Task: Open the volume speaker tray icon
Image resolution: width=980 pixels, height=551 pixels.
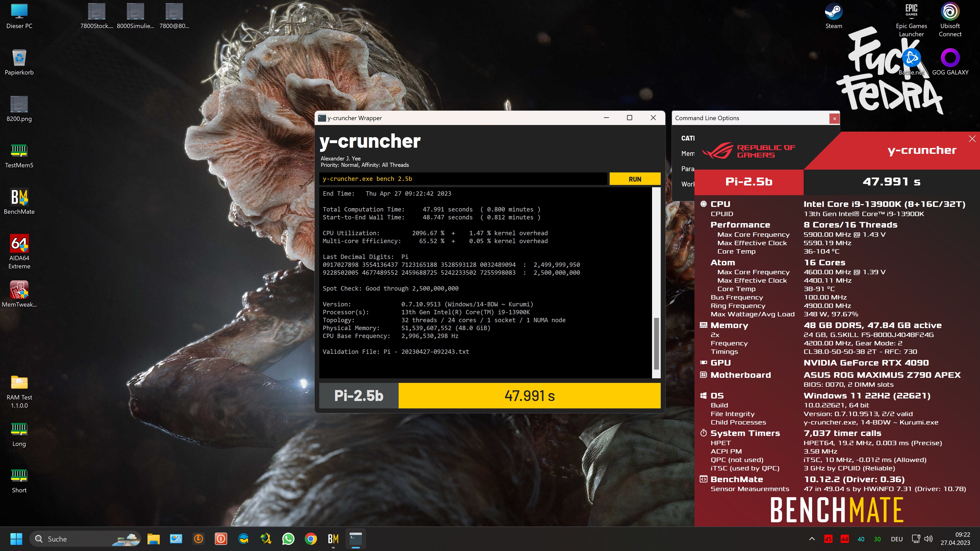Action: click(928, 539)
